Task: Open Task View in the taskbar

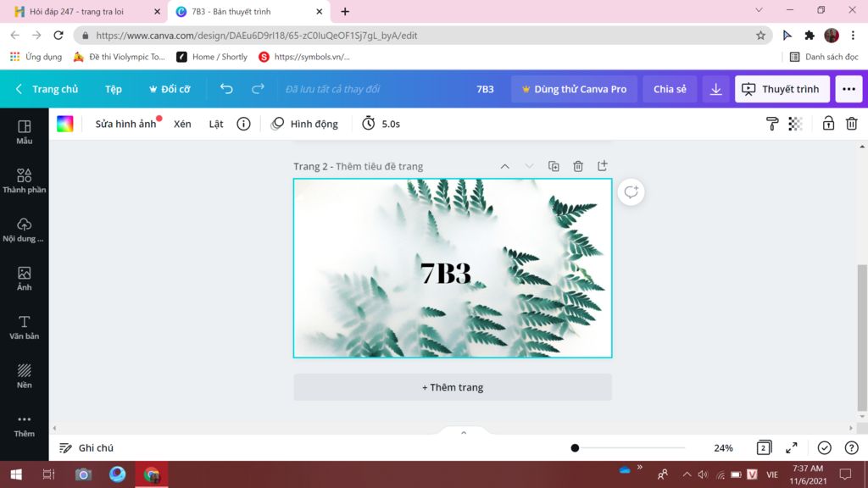Action: click(48, 474)
